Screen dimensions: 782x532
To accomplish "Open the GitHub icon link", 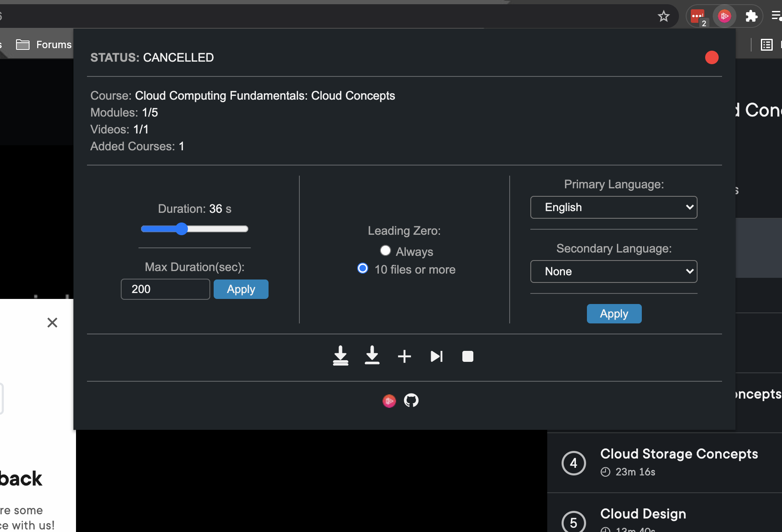I will click(x=411, y=400).
